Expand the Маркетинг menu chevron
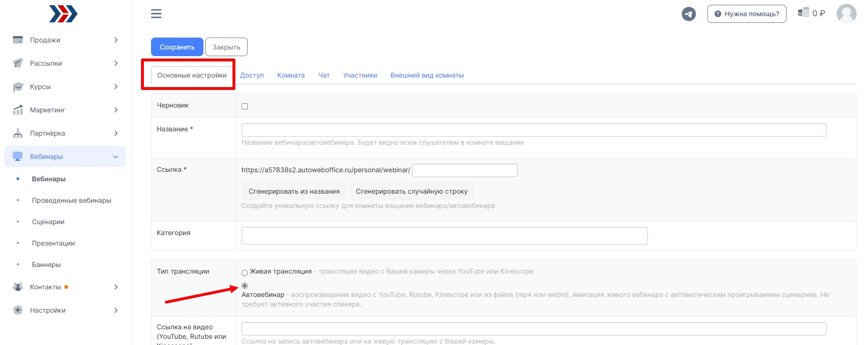868x345 pixels. pos(116,110)
